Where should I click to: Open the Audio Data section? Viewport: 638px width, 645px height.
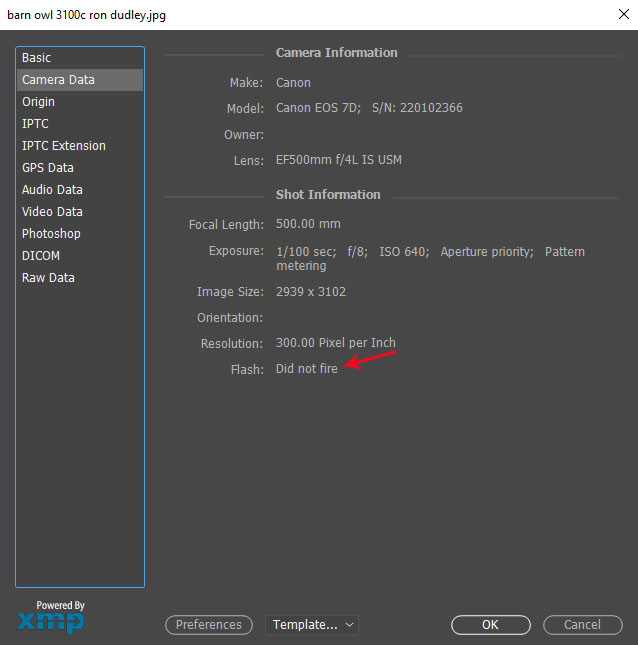point(52,190)
